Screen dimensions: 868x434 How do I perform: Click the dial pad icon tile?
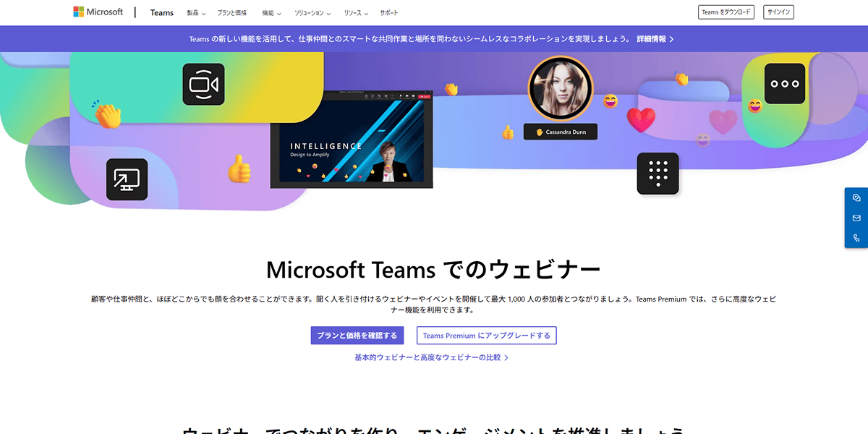coord(658,174)
